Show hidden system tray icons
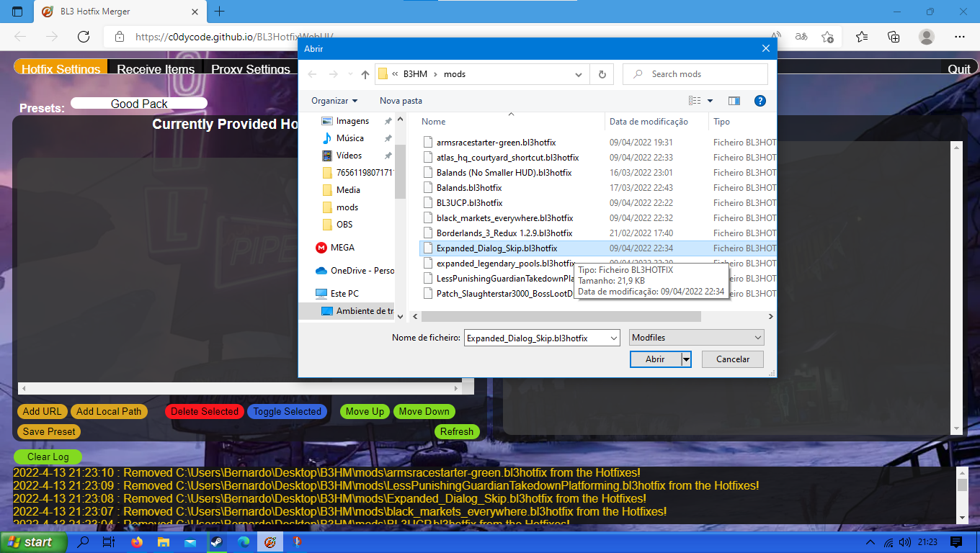 pos(870,542)
